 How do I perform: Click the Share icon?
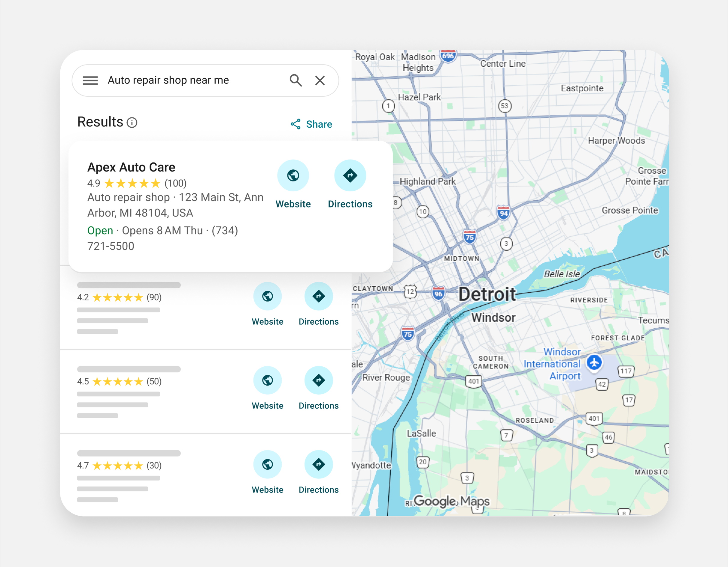(296, 124)
